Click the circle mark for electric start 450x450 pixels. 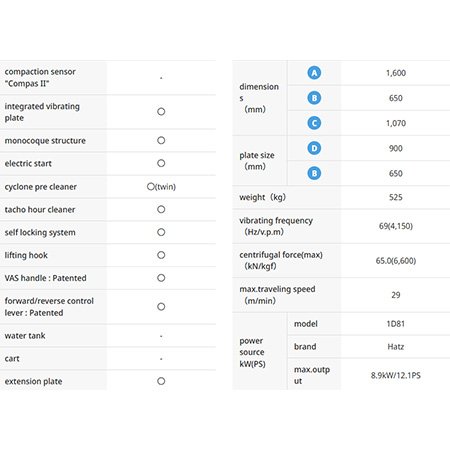click(161, 163)
